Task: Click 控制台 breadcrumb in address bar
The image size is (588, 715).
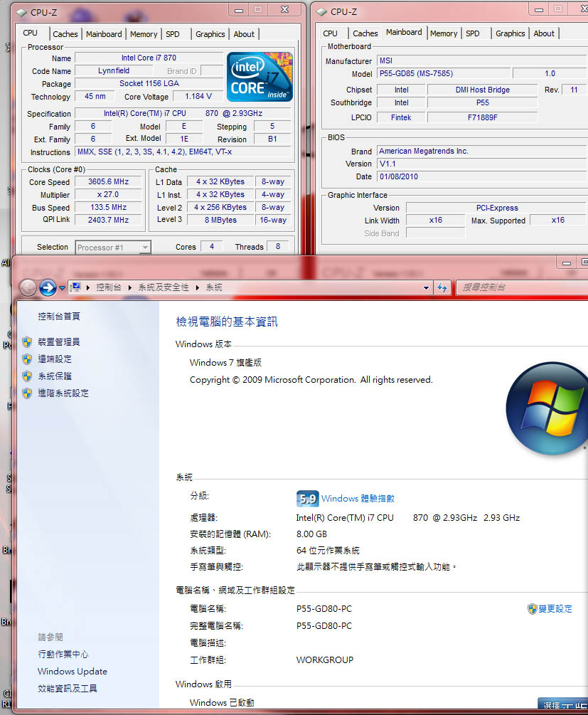Action: [x=109, y=287]
